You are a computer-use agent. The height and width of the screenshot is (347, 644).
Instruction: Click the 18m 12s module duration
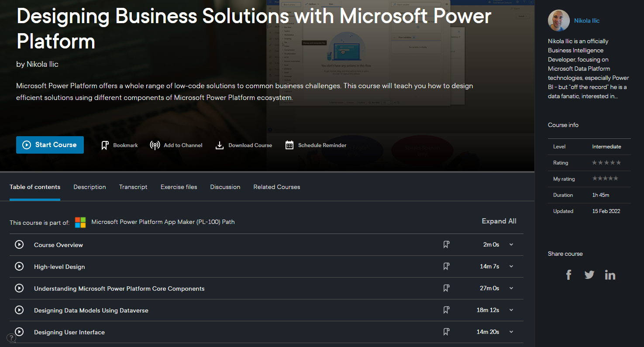click(488, 310)
